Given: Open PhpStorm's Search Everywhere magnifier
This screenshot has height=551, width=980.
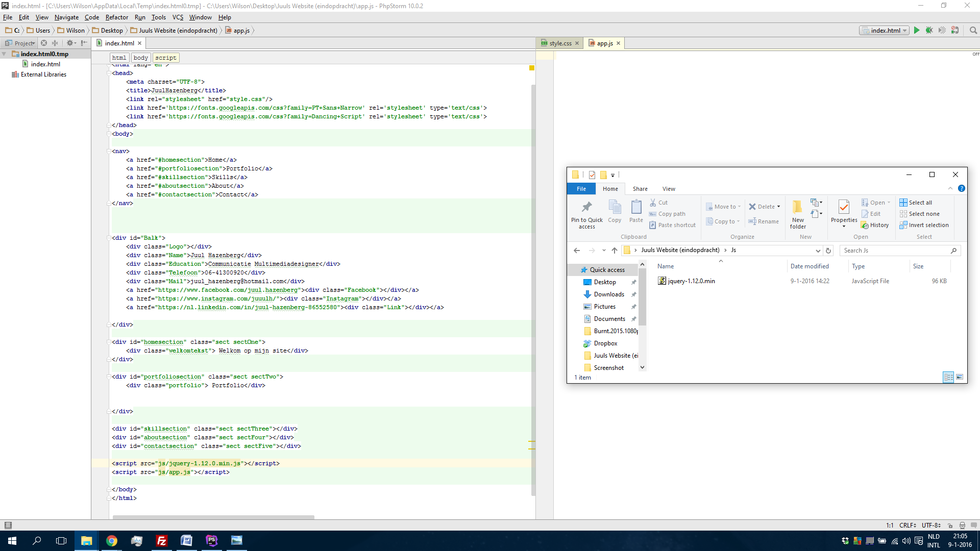Looking at the screenshot, I should click(973, 31).
